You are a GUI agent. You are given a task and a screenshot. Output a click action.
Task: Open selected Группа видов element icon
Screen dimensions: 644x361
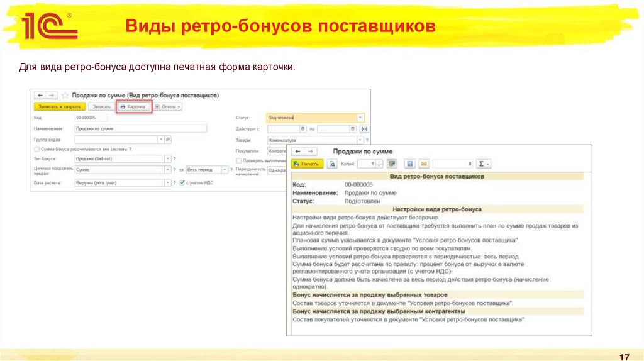[x=168, y=140]
